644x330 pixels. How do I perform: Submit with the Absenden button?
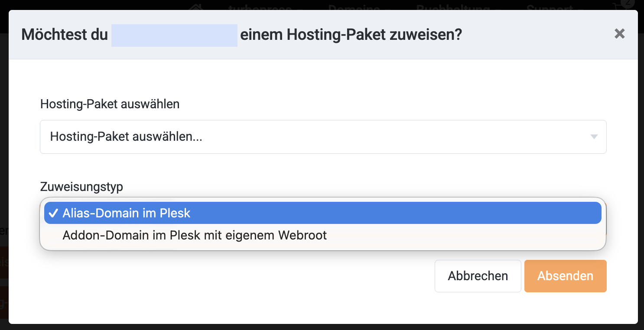(x=565, y=276)
